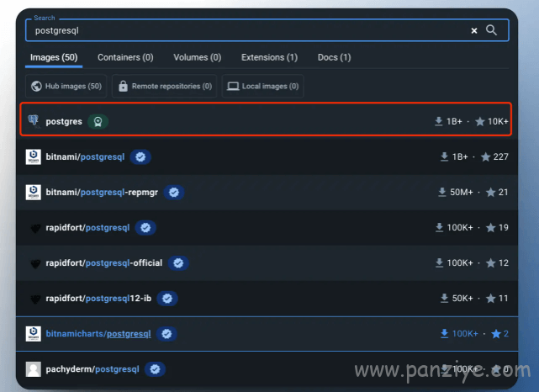Click the bitnami logo beside bitnami/postgresql
539x392 pixels.
tap(34, 156)
